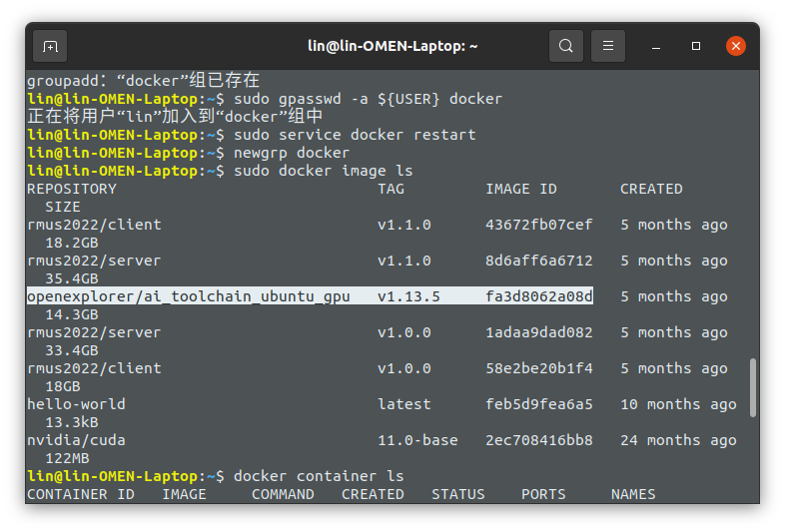Click the search magnifier icon

pos(566,46)
